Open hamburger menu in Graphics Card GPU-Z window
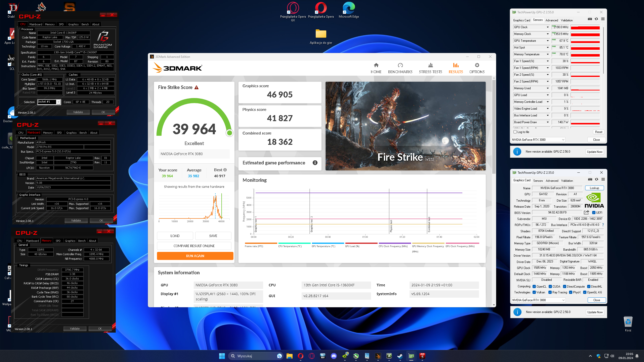The height and width of the screenshot is (362, 644). (603, 179)
